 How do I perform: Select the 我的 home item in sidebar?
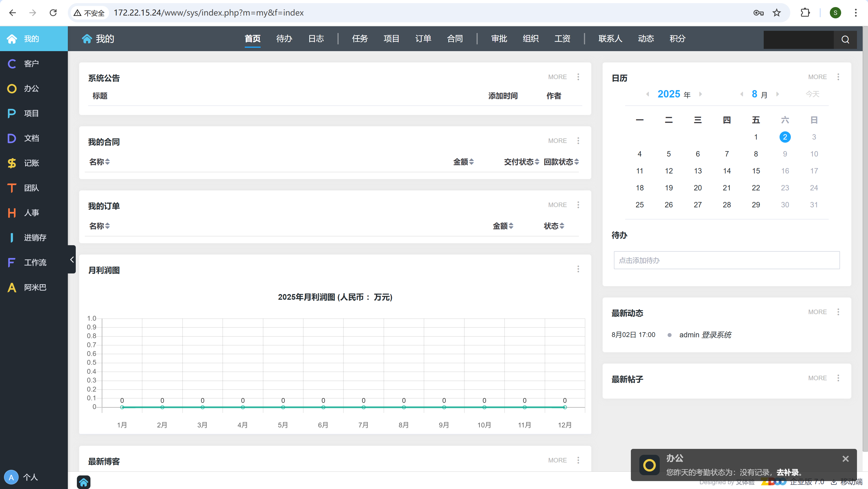[x=34, y=39]
